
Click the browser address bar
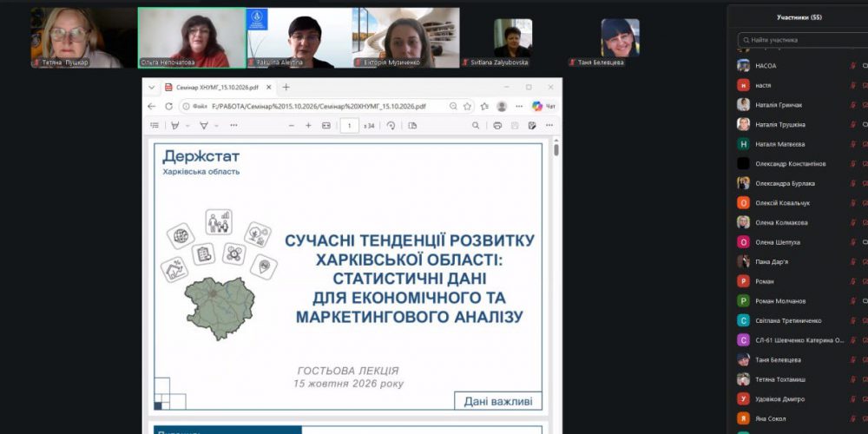click(326, 106)
